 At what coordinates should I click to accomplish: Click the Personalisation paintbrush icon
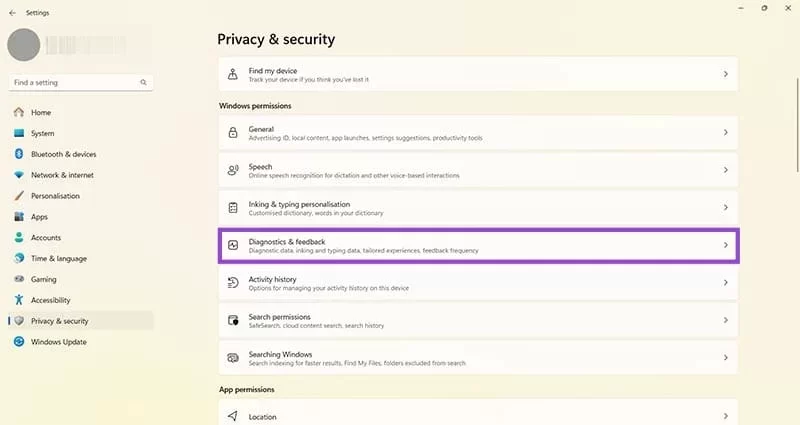click(19, 196)
